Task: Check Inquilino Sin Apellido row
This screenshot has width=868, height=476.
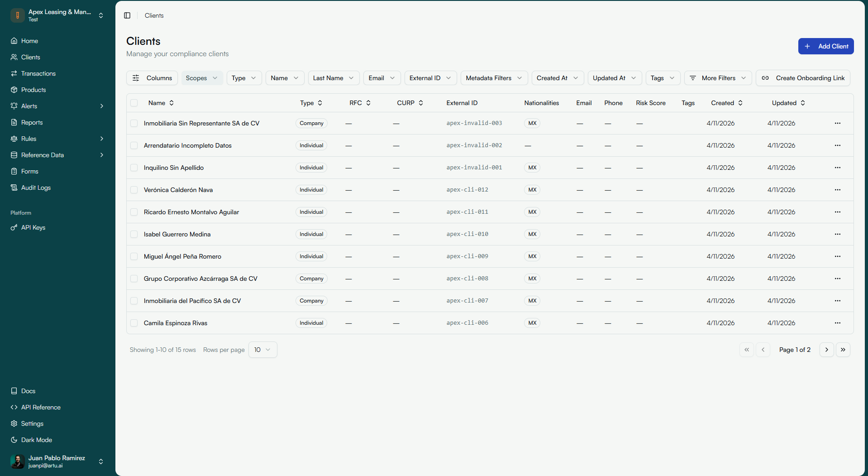Action: pos(134,168)
